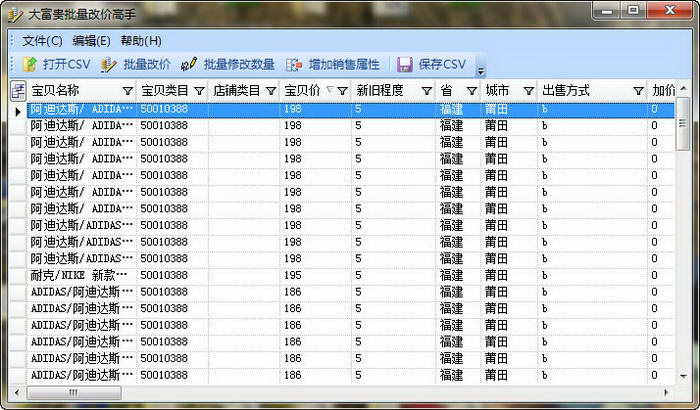Click the vertical scrollbar up arrow
700x410 pixels.
(683, 89)
